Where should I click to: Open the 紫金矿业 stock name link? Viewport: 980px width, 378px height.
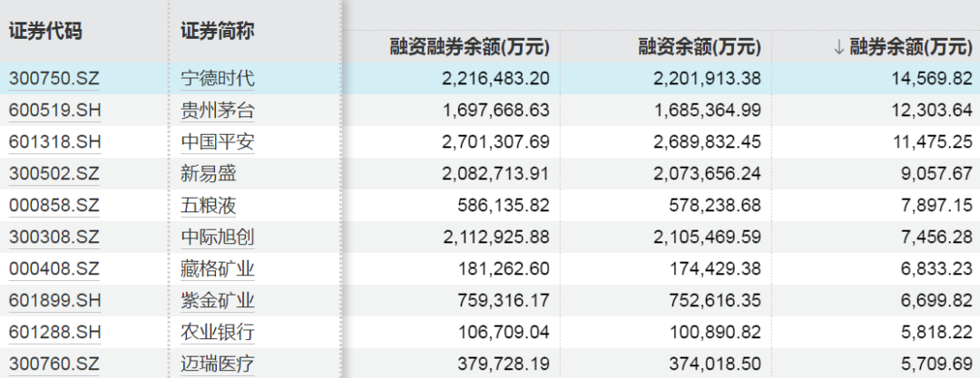[x=218, y=301]
